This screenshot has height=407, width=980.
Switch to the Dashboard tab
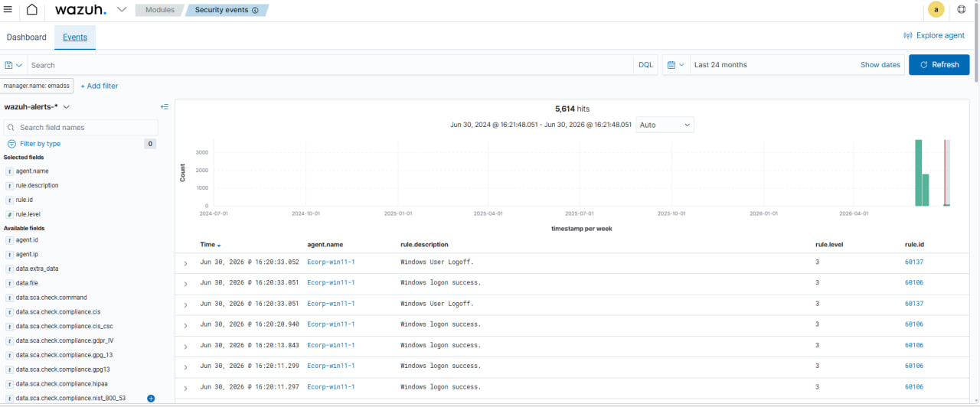(x=27, y=37)
